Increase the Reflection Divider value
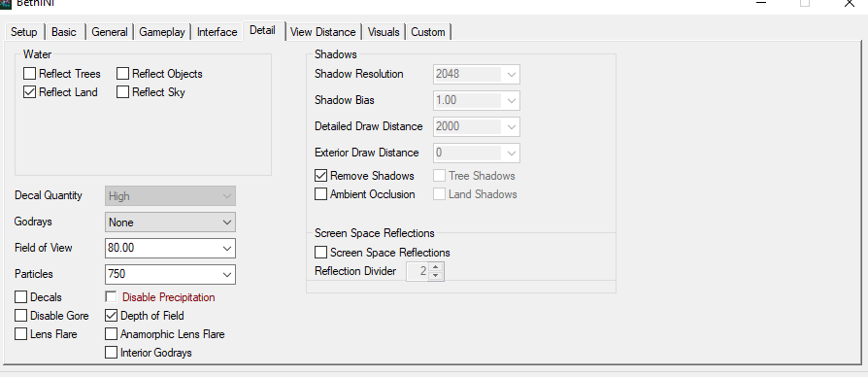 pos(436,268)
